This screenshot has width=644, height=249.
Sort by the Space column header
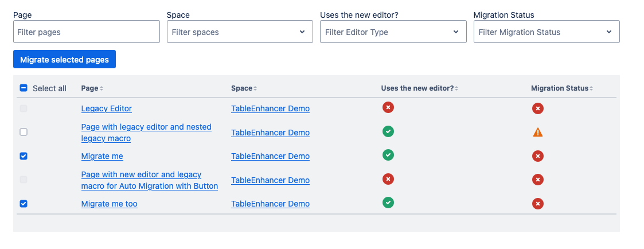point(244,88)
